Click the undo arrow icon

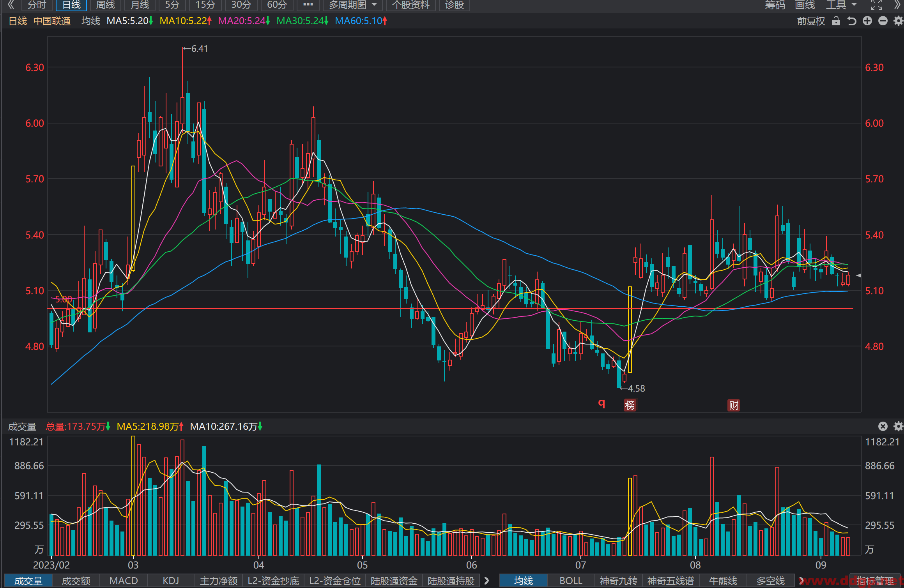[x=852, y=21]
